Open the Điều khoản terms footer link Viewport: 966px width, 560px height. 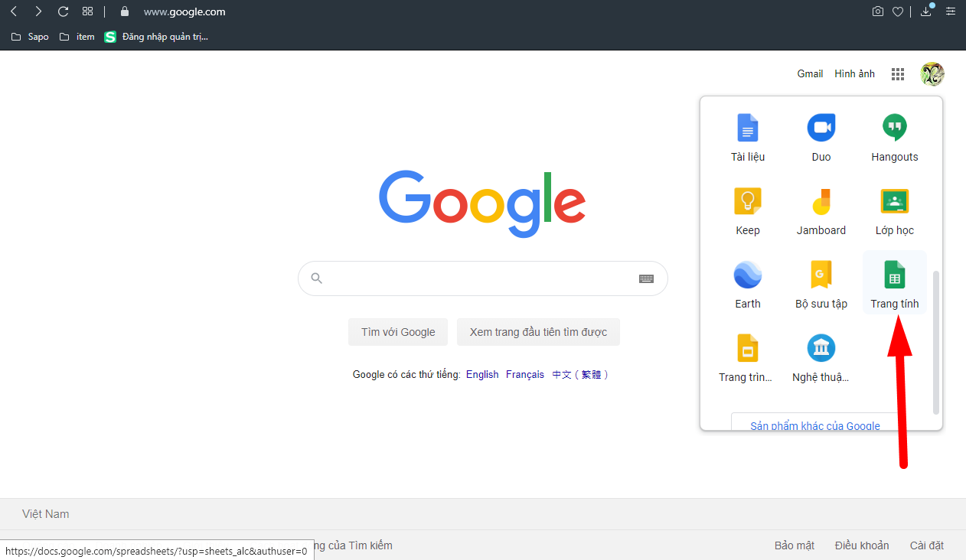tap(862, 545)
